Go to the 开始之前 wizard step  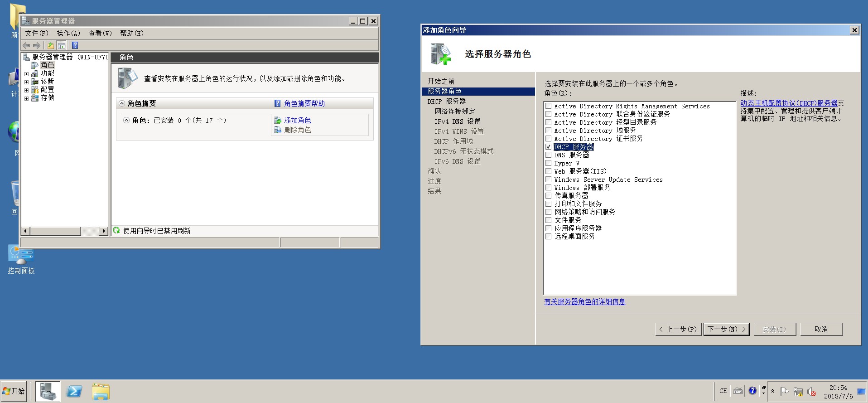click(441, 81)
